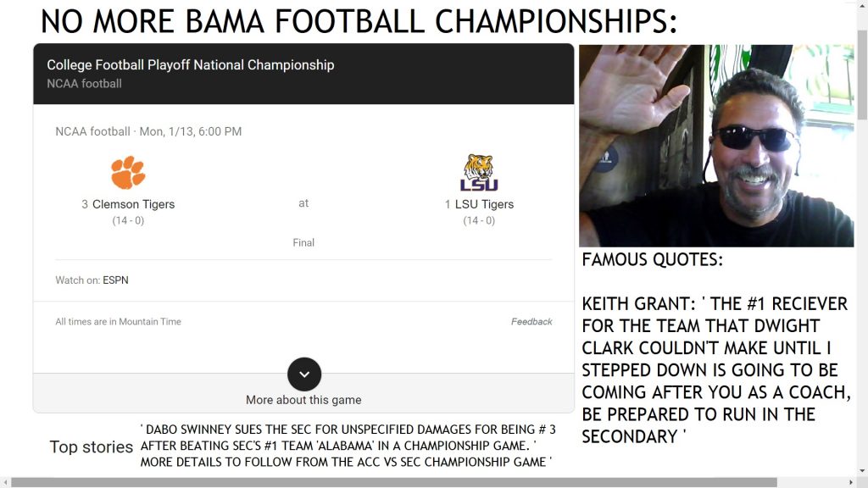The image size is (868, 488).
Task: Click the LSU tiger logo
Action: pos(479,173)
